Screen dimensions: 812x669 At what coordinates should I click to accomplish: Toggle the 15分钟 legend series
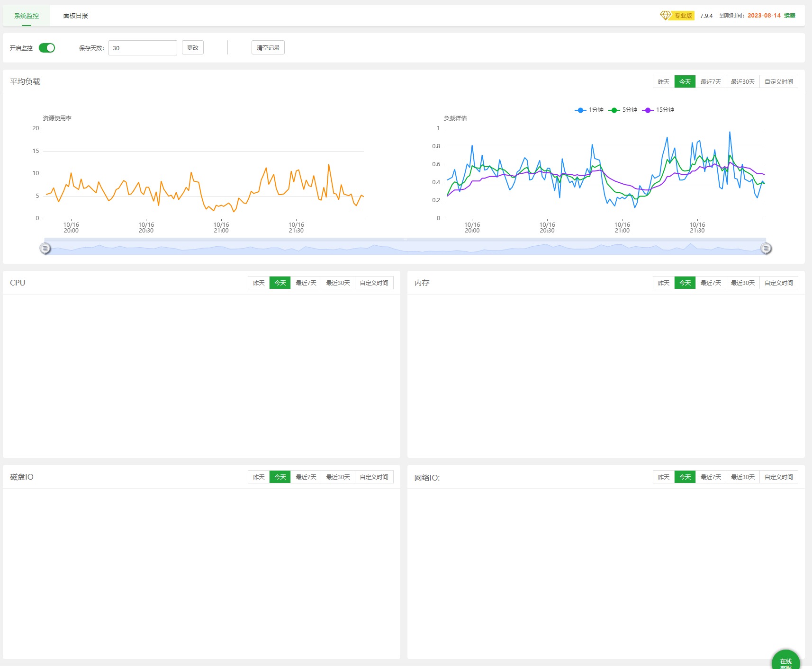click(658, 110)
